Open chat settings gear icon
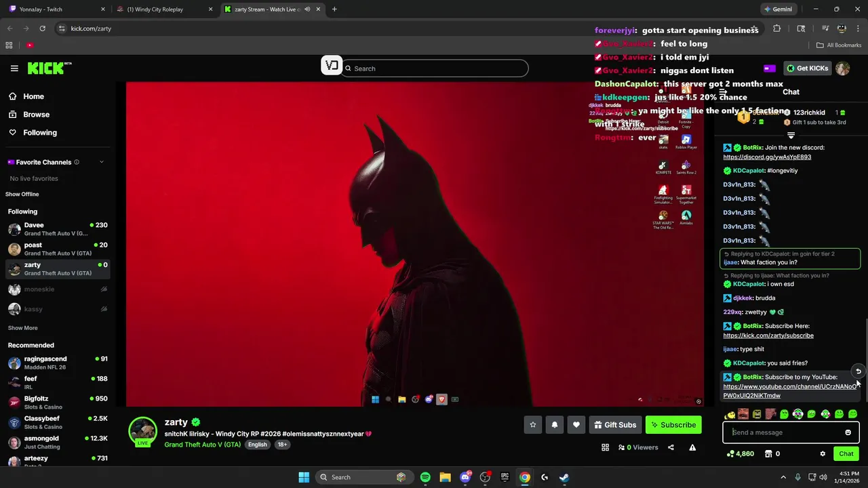Image resolution: width=868 pixels, height=488 pixels. (823, 454)
